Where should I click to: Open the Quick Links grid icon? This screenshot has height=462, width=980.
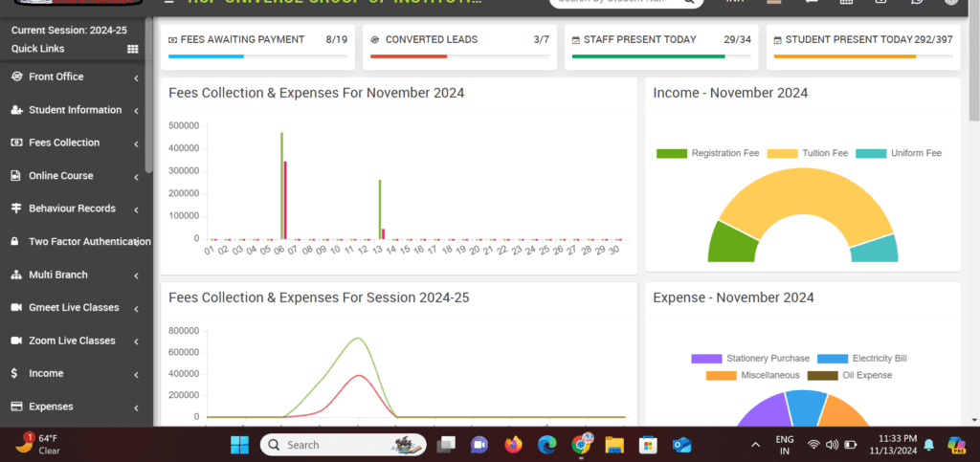click(133, 49)
